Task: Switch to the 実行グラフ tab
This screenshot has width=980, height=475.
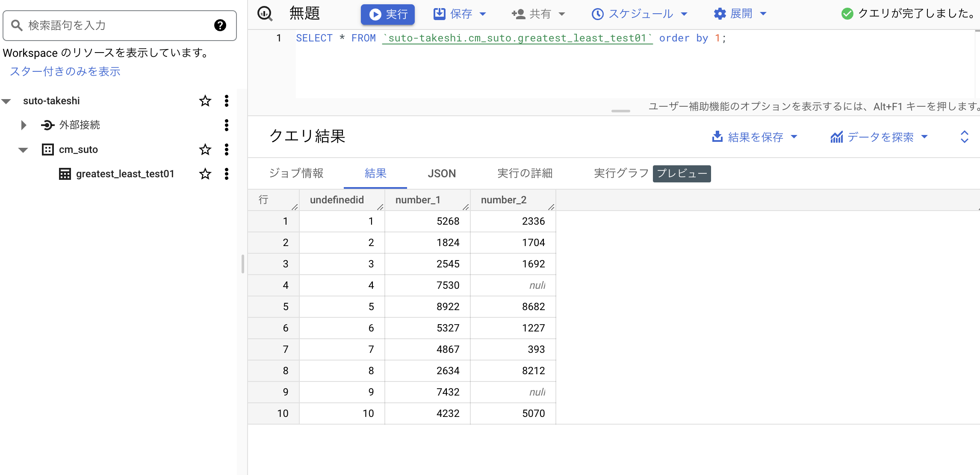Action: tap(621, 173)
